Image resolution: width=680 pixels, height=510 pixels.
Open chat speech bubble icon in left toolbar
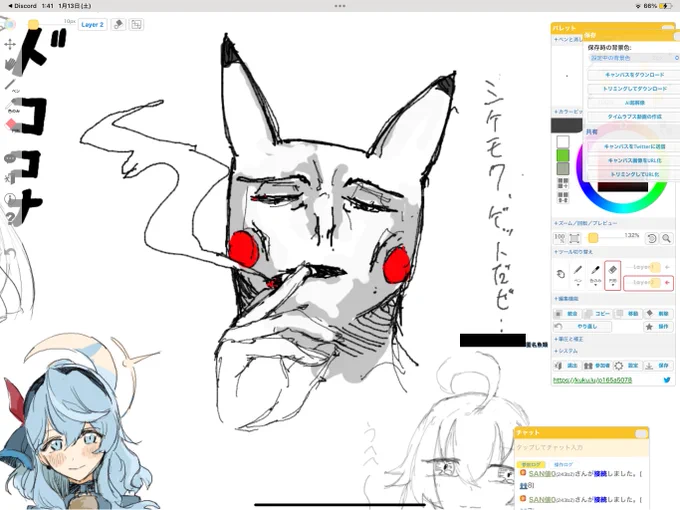10,159
